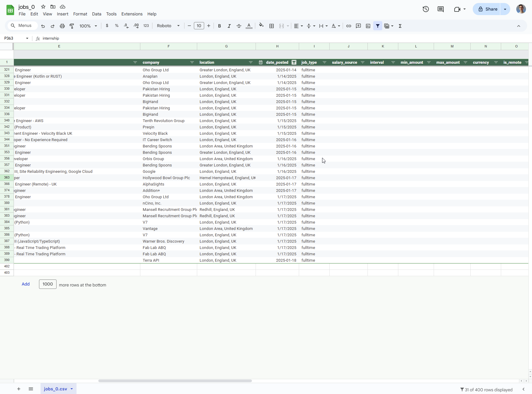Open the comments panel icon
This screenshot has height=394, width=532.
441,9
